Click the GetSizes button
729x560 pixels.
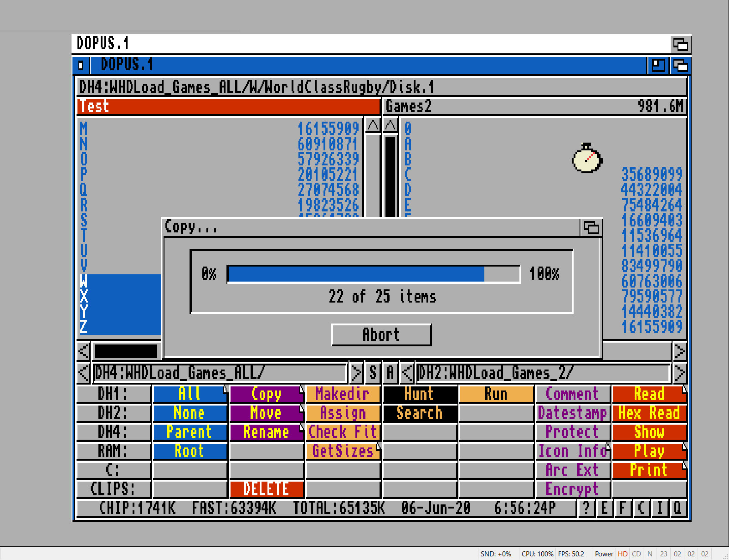[343, 451]
